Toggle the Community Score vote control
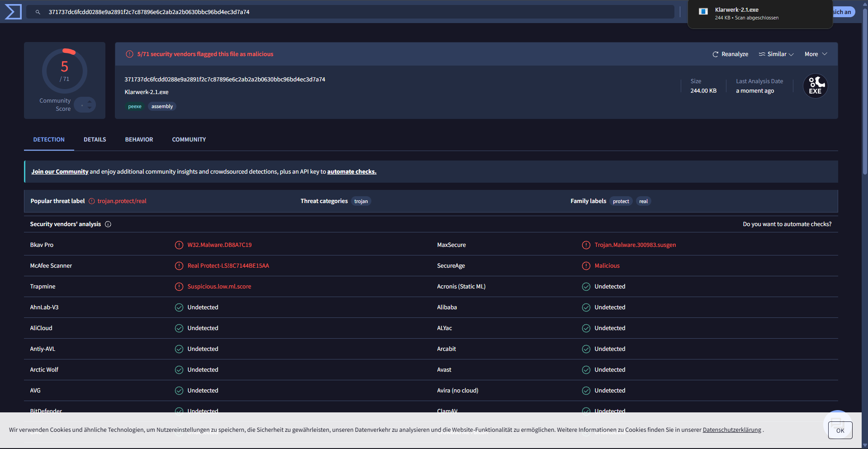This screenshot has height=449, width=868. coord(85,105)
